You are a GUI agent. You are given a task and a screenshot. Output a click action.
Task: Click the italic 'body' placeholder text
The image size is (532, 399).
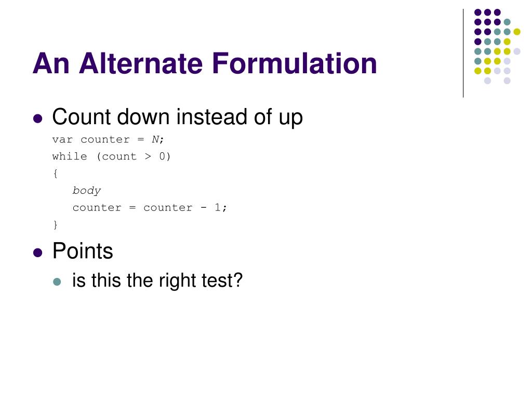(x=87, y=190)
